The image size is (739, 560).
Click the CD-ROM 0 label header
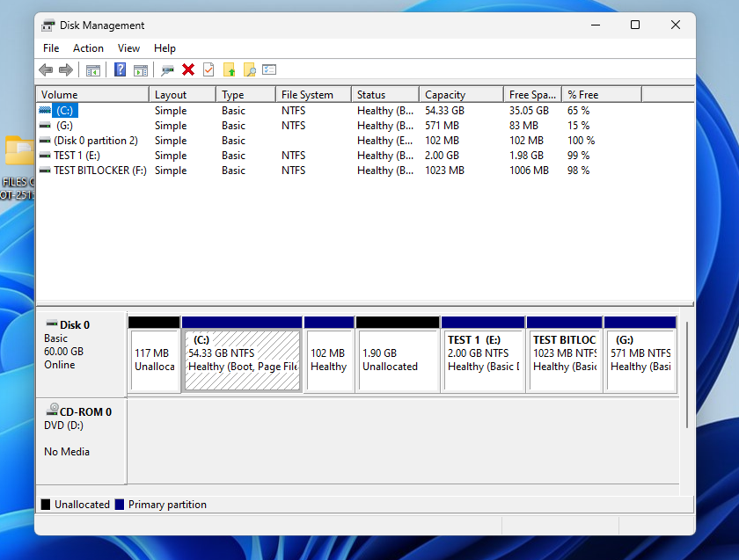[x=85, y=412]
